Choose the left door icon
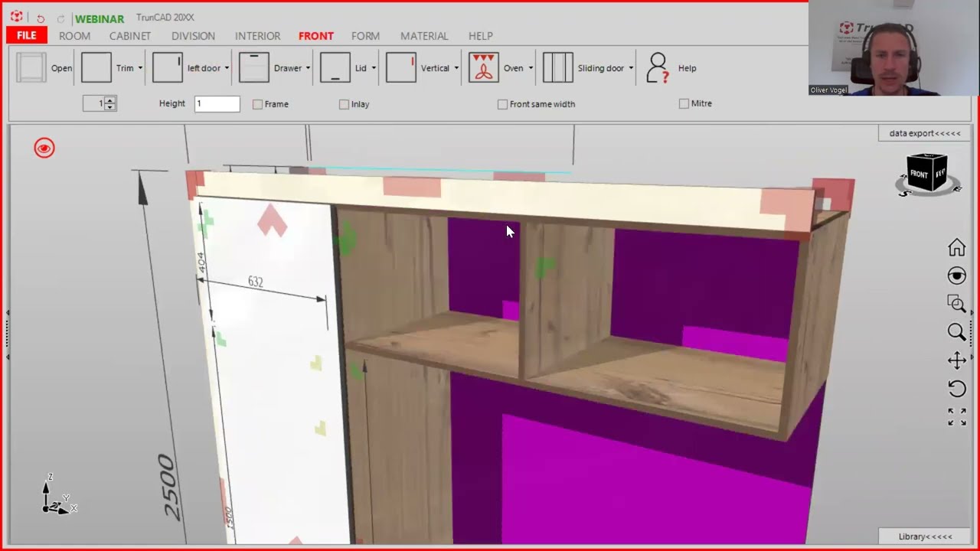This screenshot has height=551, width=980. pyautogui.click(x=168, y=67)
